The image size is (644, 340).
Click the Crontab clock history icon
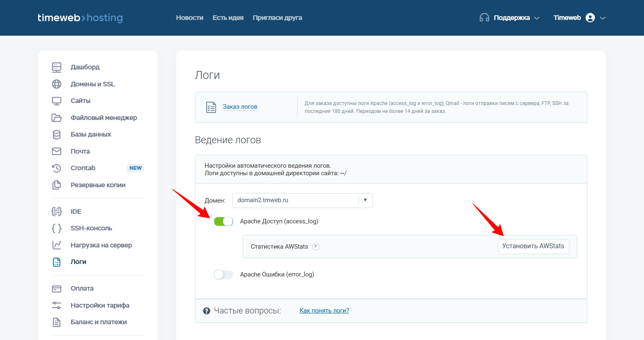pos(56,168)
